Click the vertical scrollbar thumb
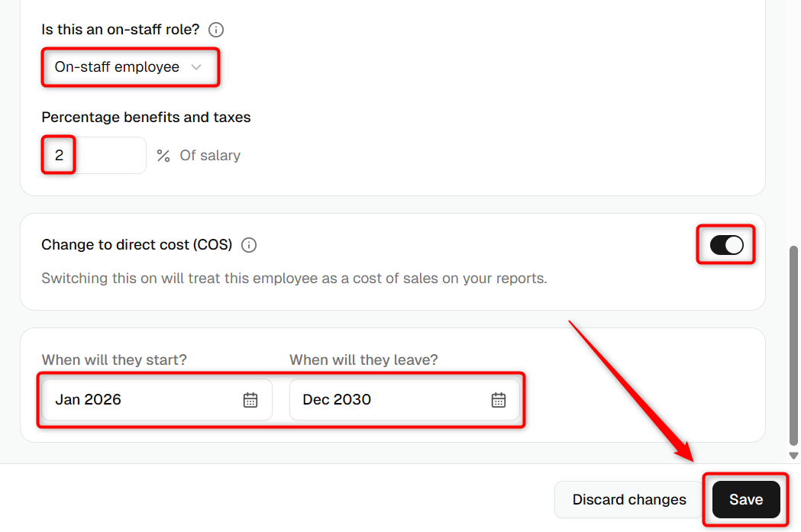801x532 pixels. point(793,346)
